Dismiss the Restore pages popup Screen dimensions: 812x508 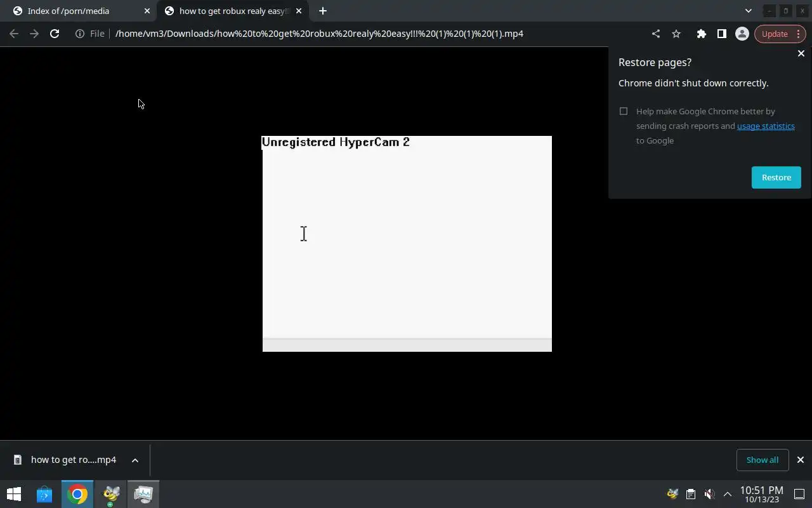tap(801, 53)
